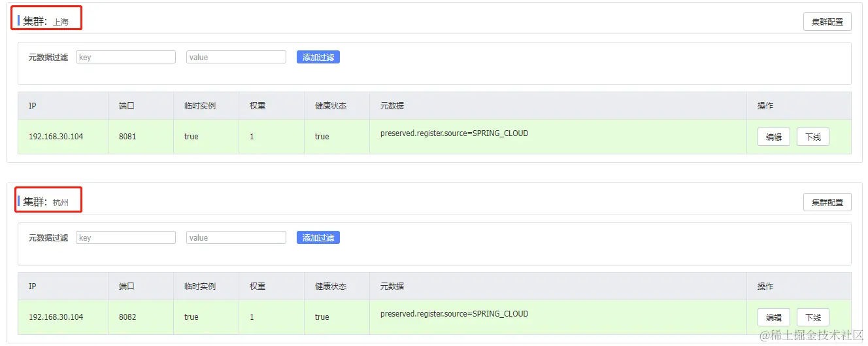The height and width of the screenshot is (346, 868).
Task: Click the IP column header in 杭州 table
Action: click(x=33, y=286)
